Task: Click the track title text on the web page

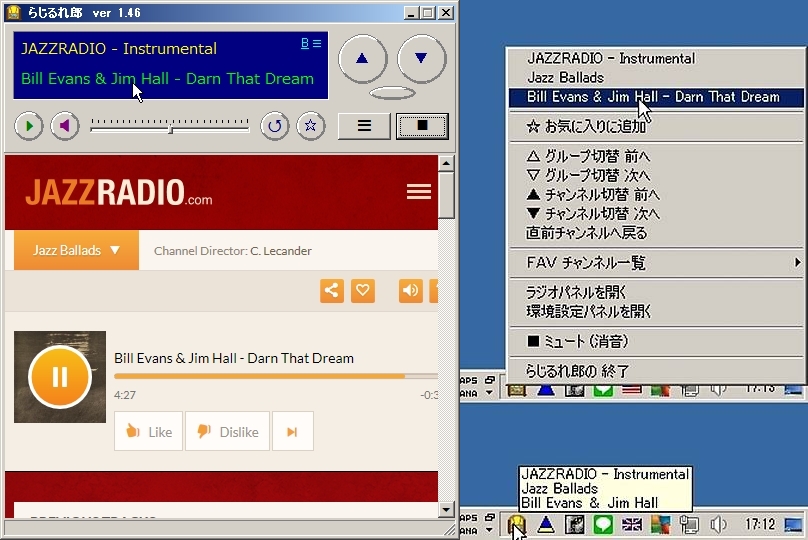Action: coord(234,358)
